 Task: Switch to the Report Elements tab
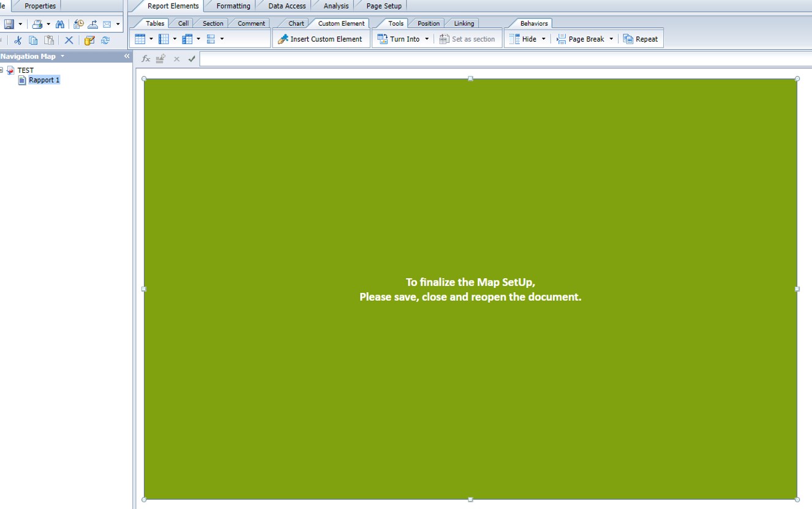pos(173,6)
